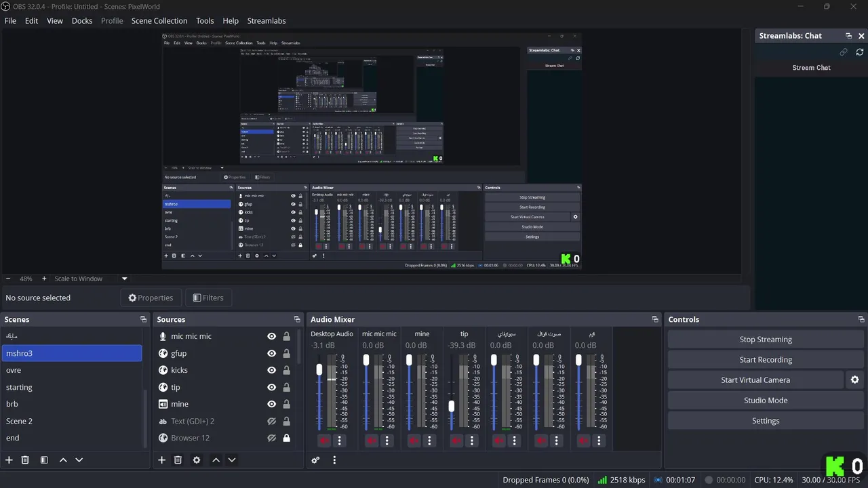Open scene filters icon in Scenes toolbar
The width and height of the screenshot is (868, 488).
[x=44, y=460]
